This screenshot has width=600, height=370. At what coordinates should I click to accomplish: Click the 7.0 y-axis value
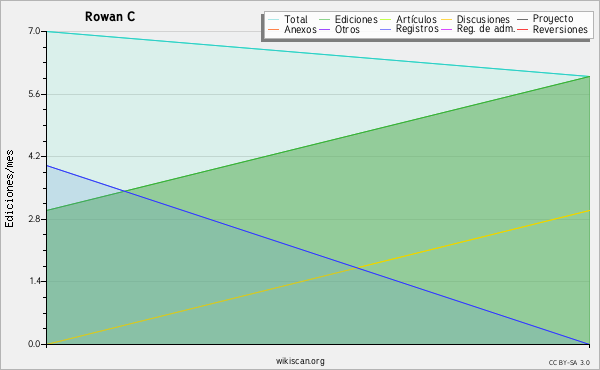pos(34,31)
